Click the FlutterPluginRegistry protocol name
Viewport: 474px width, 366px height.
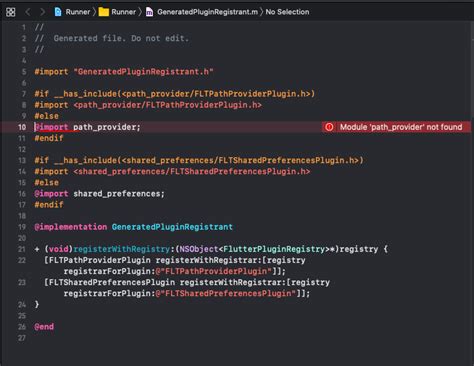point(274,249)
